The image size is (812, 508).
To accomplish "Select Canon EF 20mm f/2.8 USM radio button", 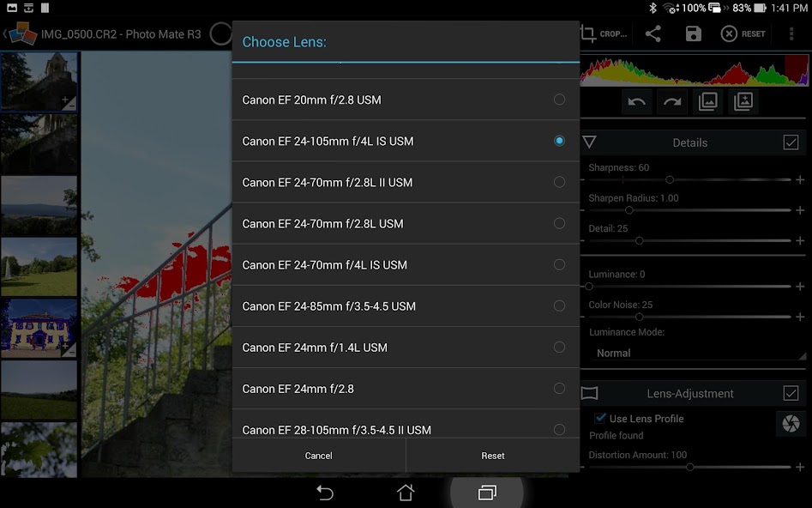I will pos(559,100).
